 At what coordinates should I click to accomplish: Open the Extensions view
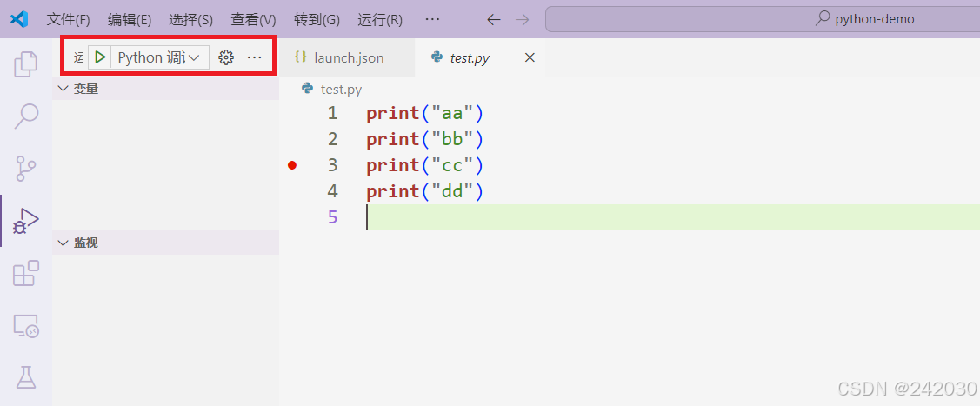[x=25, y=274]
